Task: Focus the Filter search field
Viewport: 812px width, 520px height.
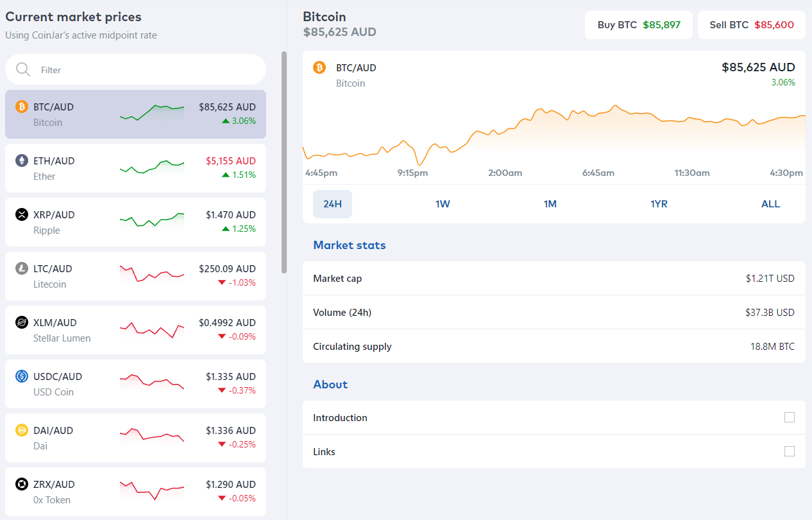Action: (135, 69)
